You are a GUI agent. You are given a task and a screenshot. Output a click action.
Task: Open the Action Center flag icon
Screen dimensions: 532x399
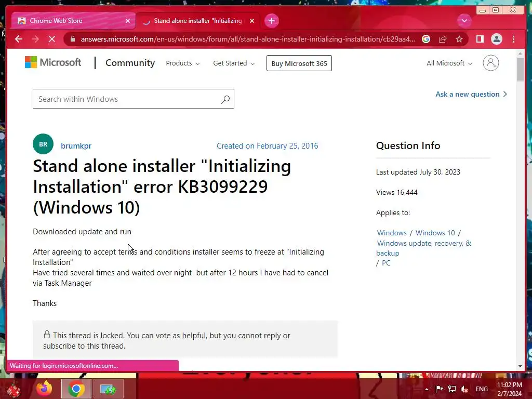(x=439, y=389)
